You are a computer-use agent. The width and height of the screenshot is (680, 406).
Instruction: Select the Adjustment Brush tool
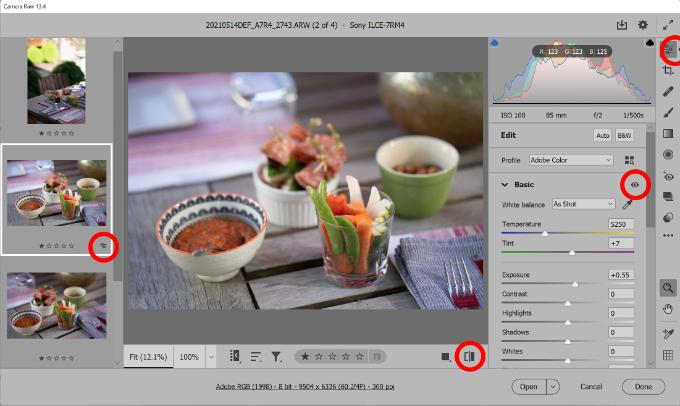[x=668, y=112]
